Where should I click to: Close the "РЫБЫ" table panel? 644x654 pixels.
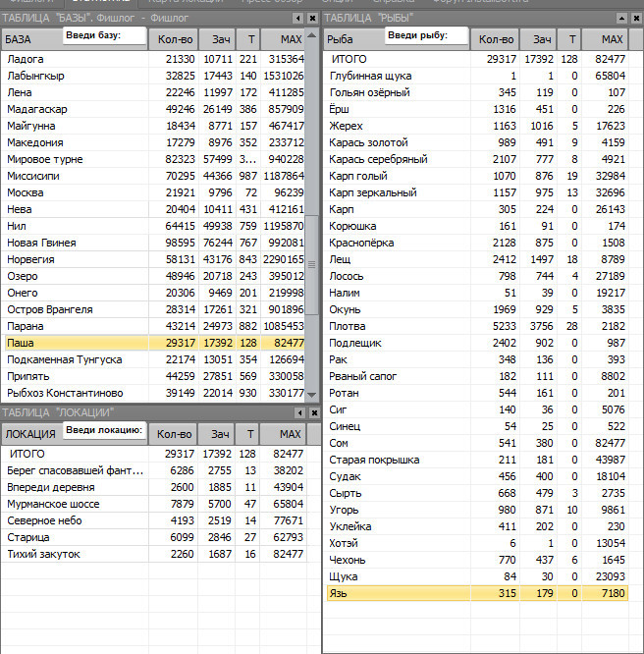click(x=635, y=19)
